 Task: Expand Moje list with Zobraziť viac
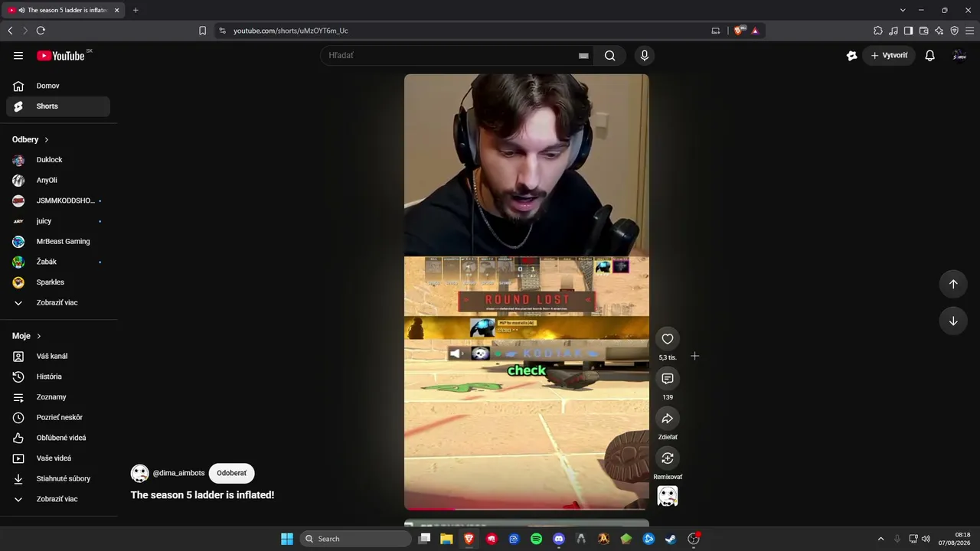pos(58,499)
